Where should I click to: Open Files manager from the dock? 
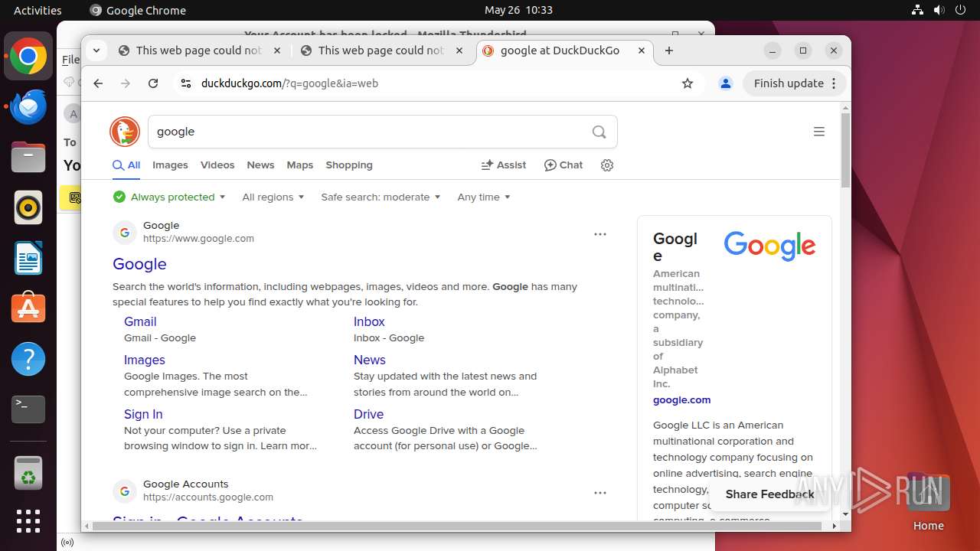(28, 158)
